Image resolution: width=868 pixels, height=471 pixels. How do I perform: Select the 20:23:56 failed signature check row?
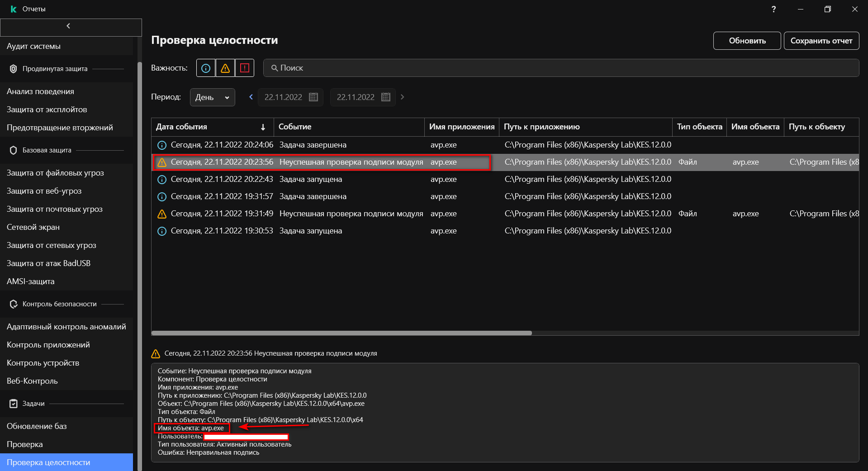505,162
